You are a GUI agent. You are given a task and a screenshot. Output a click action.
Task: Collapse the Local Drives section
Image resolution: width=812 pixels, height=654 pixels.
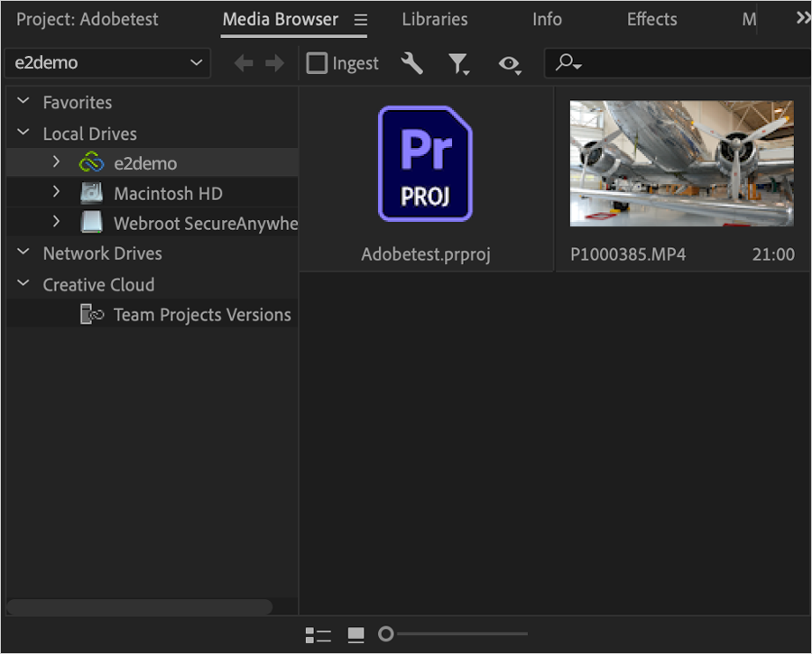coord(23,133)
